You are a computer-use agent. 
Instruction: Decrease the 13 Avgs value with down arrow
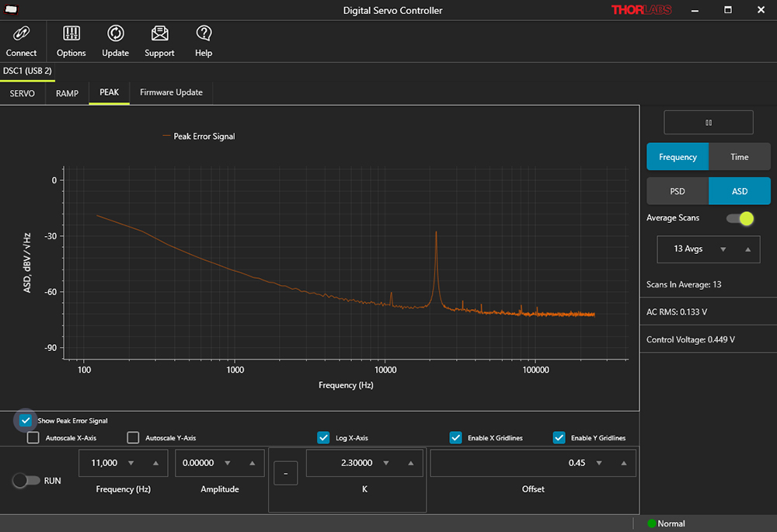(x=723, y=249)
